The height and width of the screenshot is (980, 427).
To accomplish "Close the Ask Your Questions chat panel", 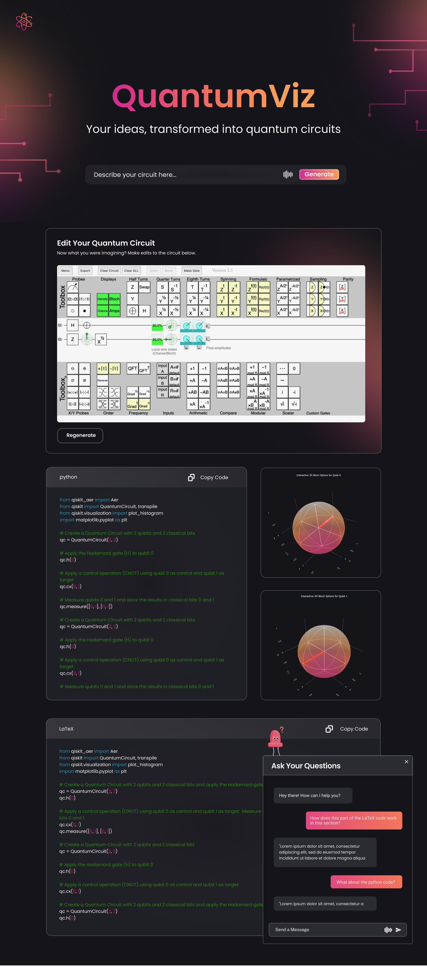I will pyautogui.click(x=406, y=762).
